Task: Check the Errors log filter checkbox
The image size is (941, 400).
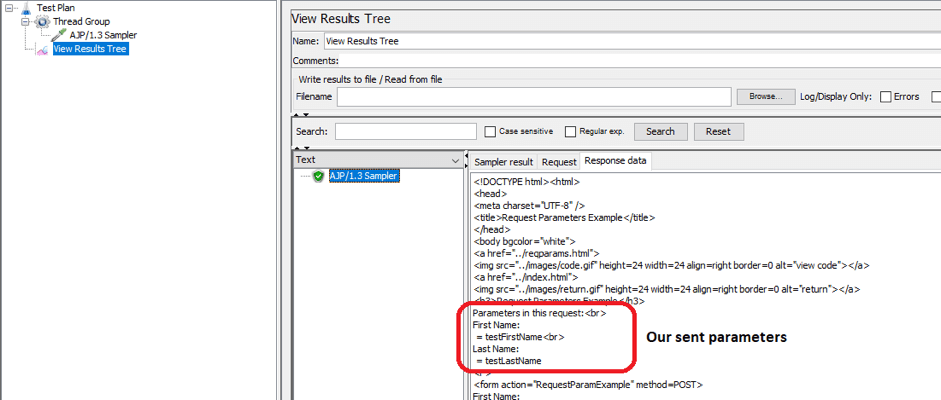Action: 885,97
